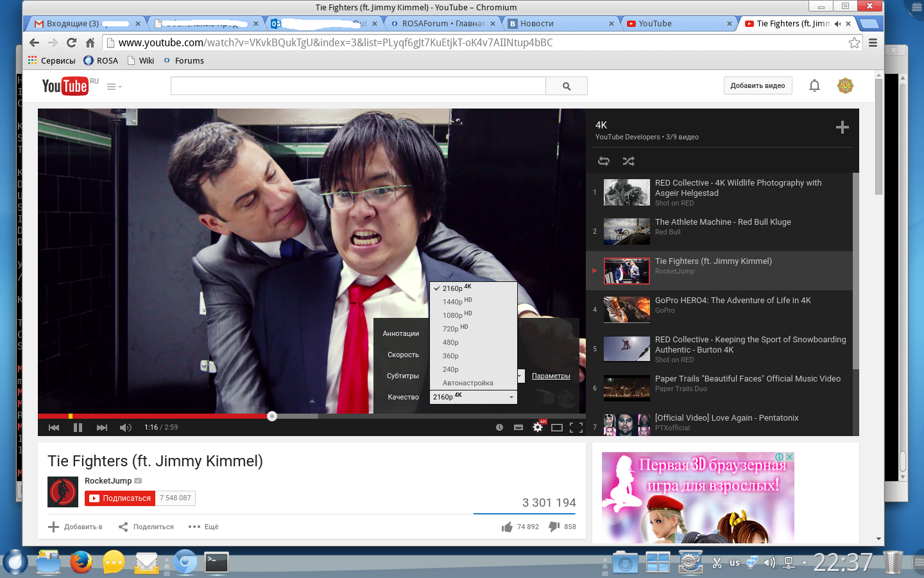This screenshot has width=924, height=578.
Task: Switch to the ROSAForum tab
Action: (x=444, y=24)
